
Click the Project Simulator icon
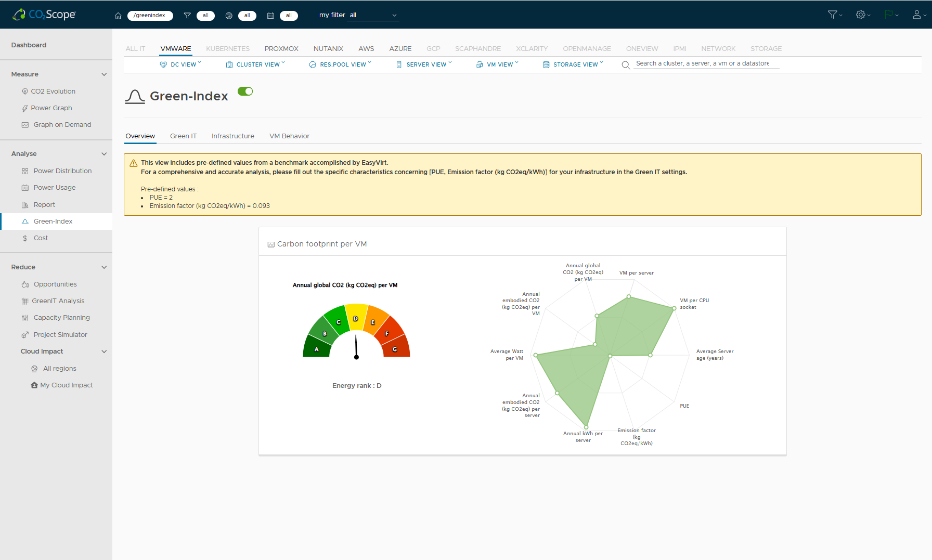25,335
